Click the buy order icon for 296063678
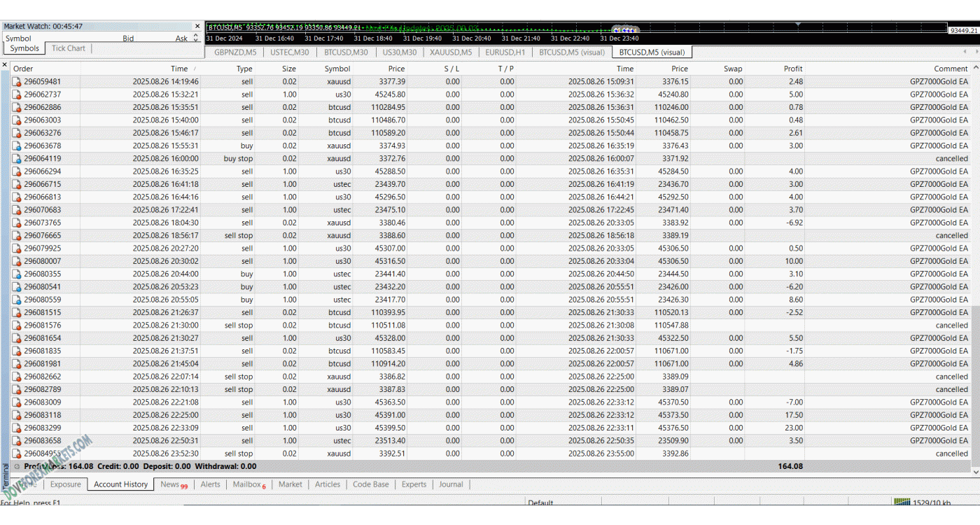Image resolution: width=980 pixels, height=525 pixels. coord(17,146)
